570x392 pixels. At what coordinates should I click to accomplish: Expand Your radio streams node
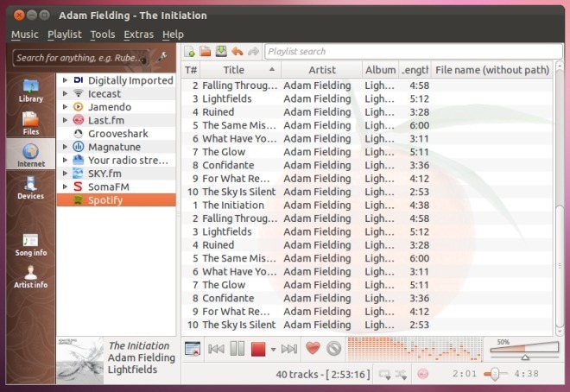(x=65, y=160)
